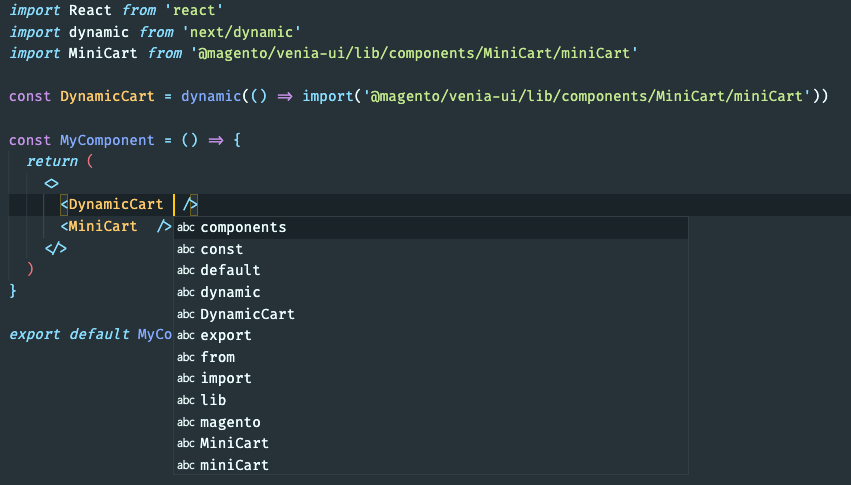Pick 'export' suggestion entry

430,335
